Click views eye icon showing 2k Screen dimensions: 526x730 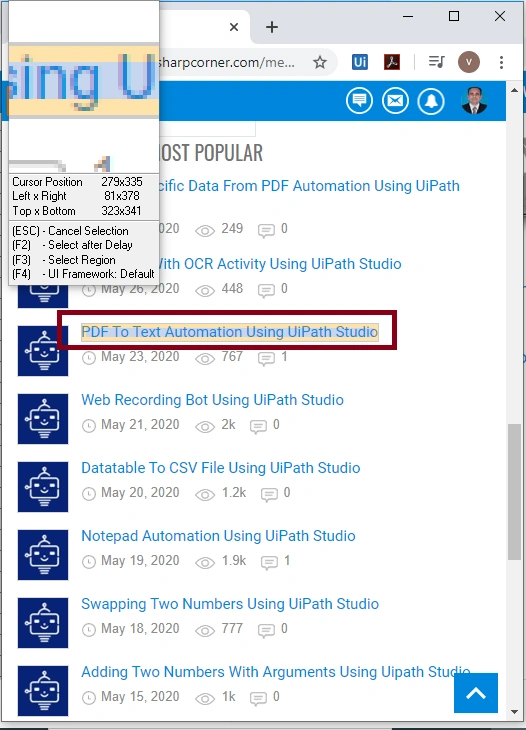(x=205, y=426)
